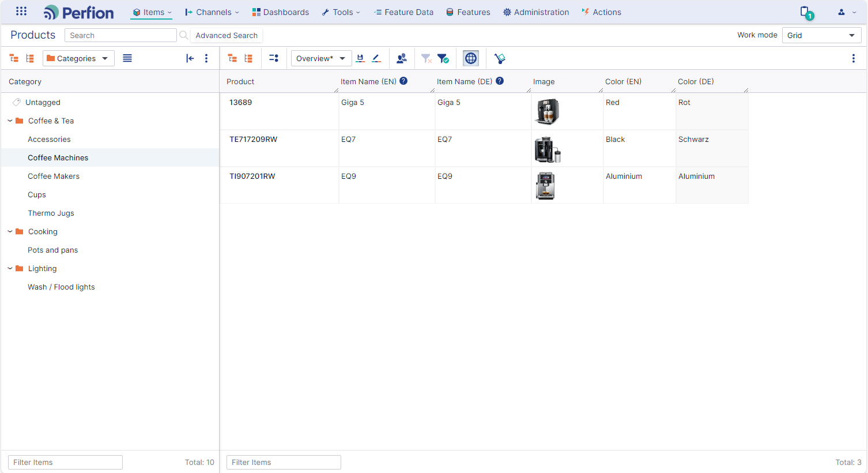This screenshot has width=868, height=473.
Task: Open the user account menu
Action: click(847, 12)
